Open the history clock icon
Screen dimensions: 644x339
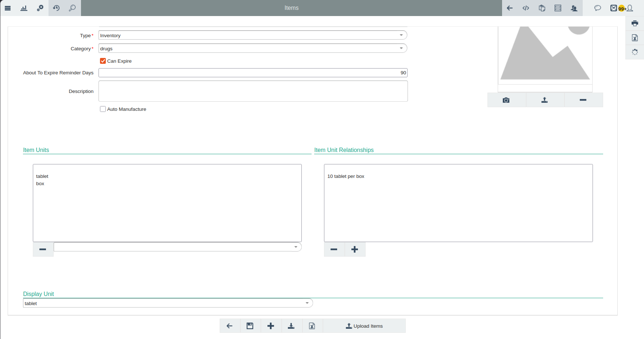(x=56, y=8)
